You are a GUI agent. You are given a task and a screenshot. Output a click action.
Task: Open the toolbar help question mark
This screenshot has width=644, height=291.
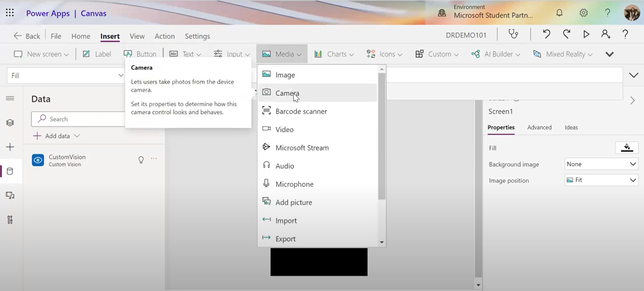tap(625, 34)
